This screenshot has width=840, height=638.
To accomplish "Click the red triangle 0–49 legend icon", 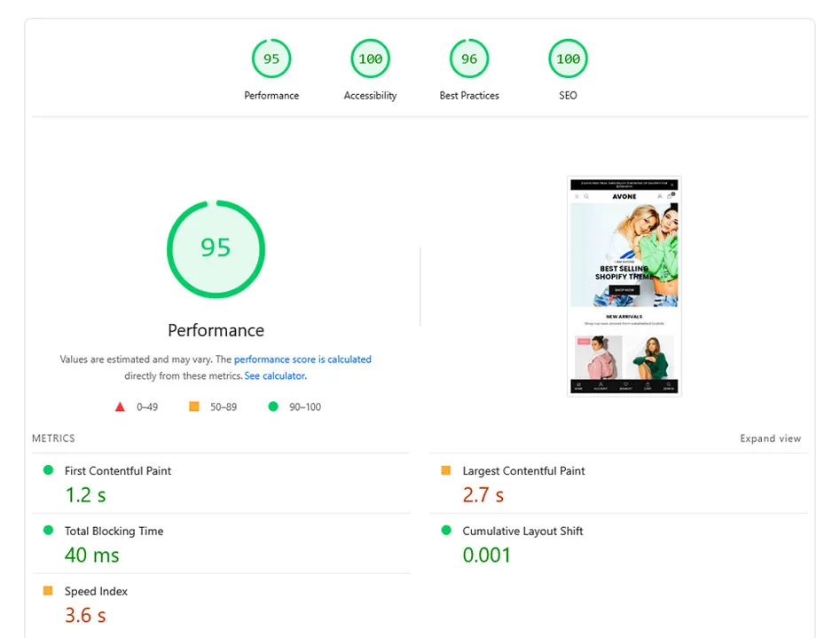I will (x=120, y=407).
